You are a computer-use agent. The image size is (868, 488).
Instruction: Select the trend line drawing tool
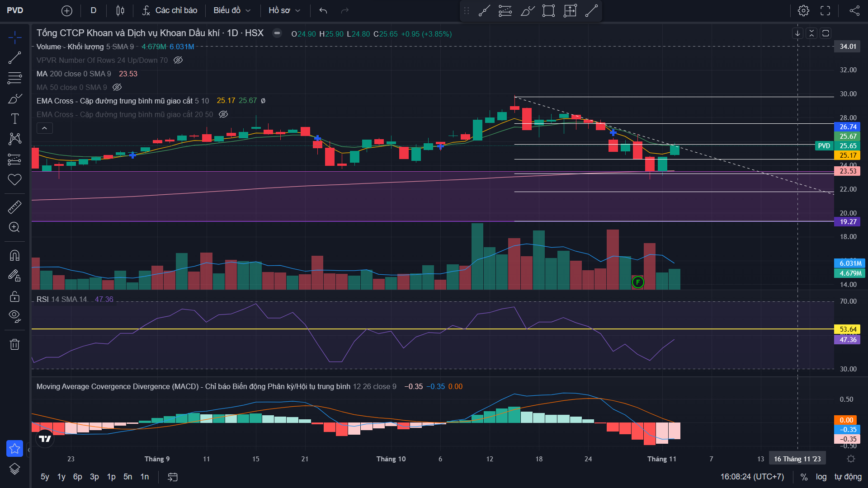14,57
